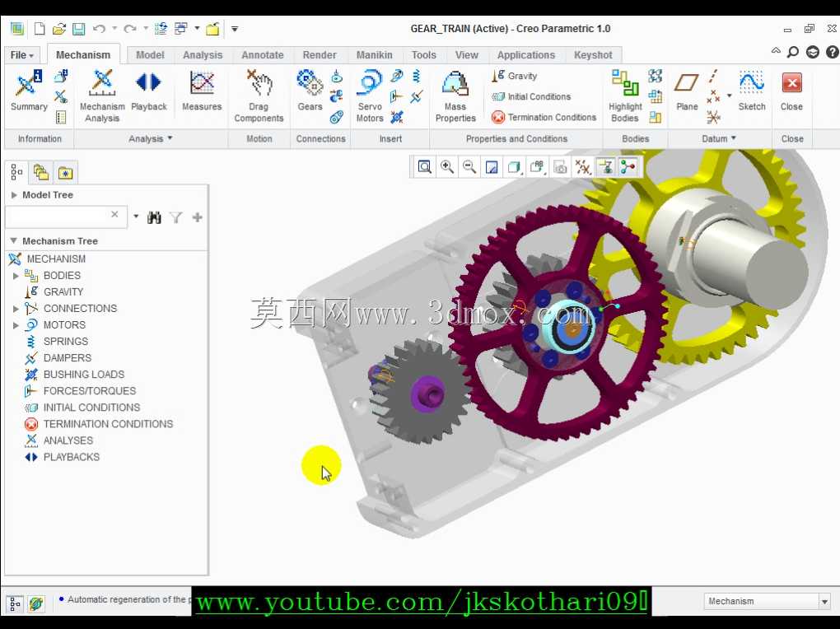The width and height of the screenshot is (840, 629).
Task: Create a Gears connection
Action: 310,91
